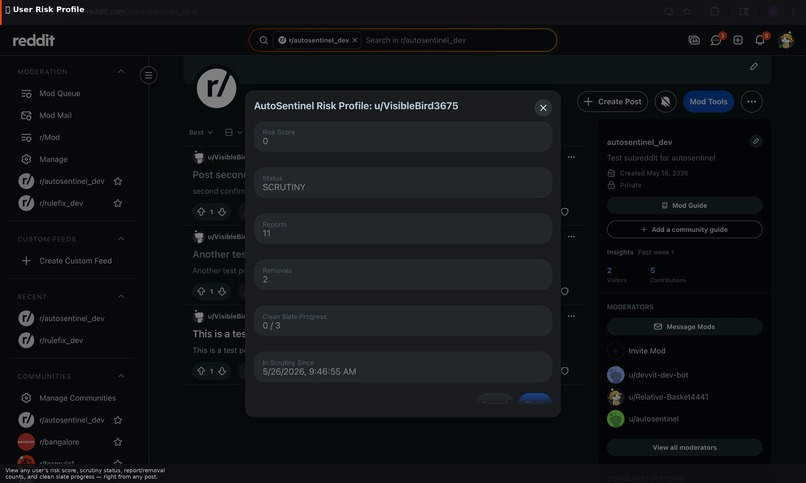806x483 pixels.
Task: Favorite r/rulefix_dev in Moderation list
Action: 118,203
